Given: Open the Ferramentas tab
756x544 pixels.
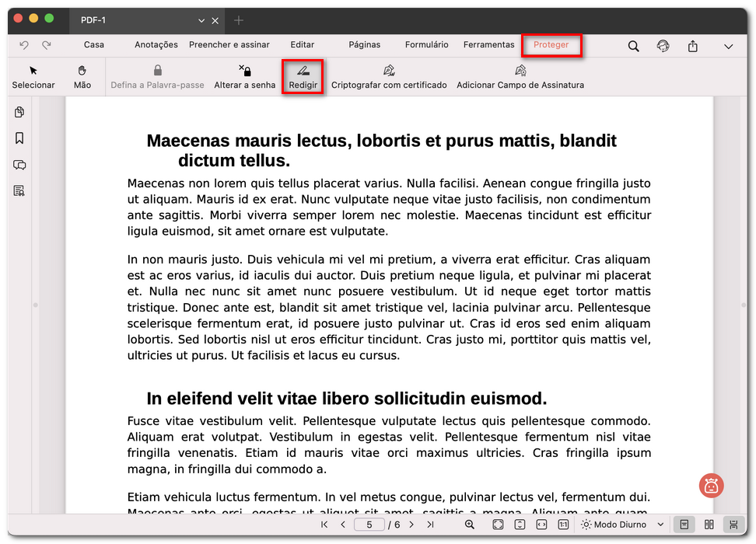Looking at the screenshot, I should [488, 45].
